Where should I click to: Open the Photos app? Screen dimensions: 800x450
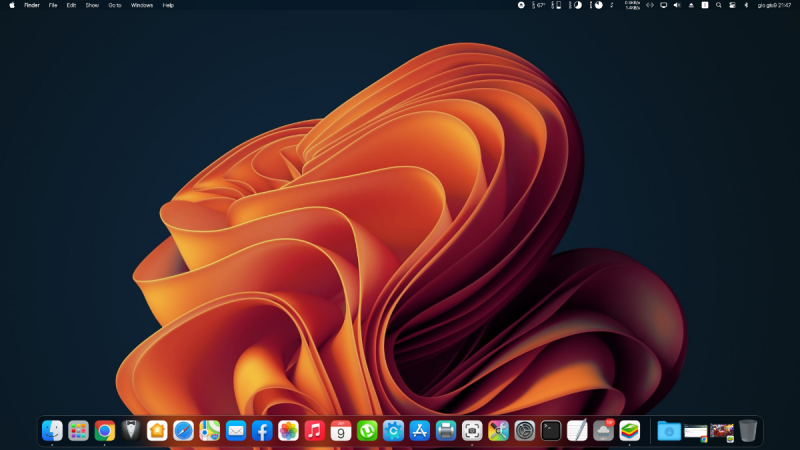[288, 431]
